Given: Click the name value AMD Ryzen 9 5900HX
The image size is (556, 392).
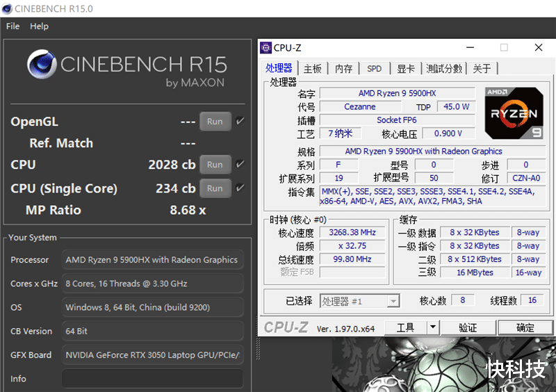Looking at the screenshot, I should tap(397, 93).
